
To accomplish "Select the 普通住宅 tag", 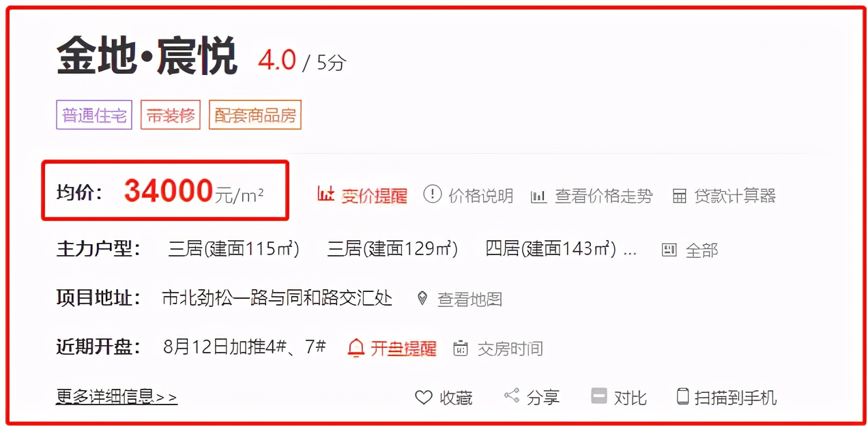I will pos(94,115).
